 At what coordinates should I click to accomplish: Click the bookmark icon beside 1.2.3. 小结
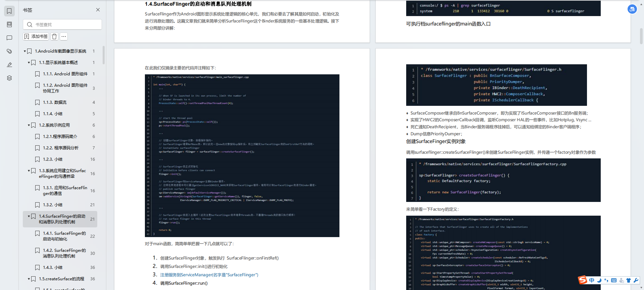pyautogui.click(x=38, y=159)
